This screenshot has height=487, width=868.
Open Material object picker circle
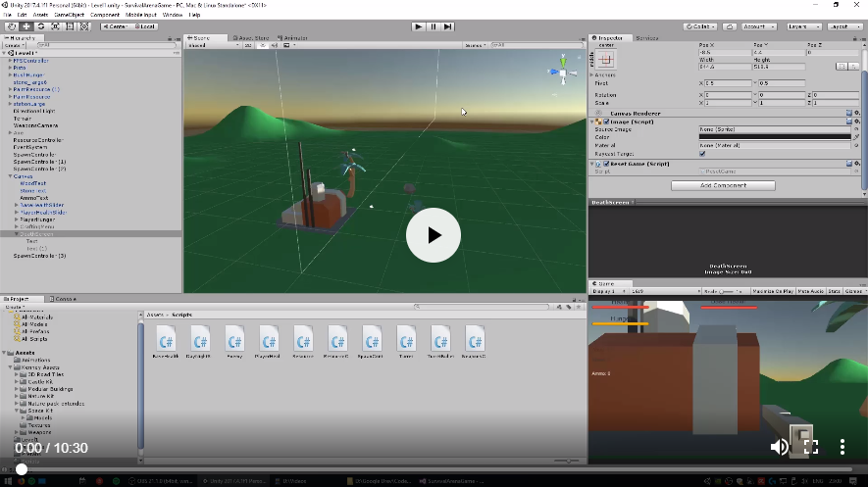(x=856, y=145)
